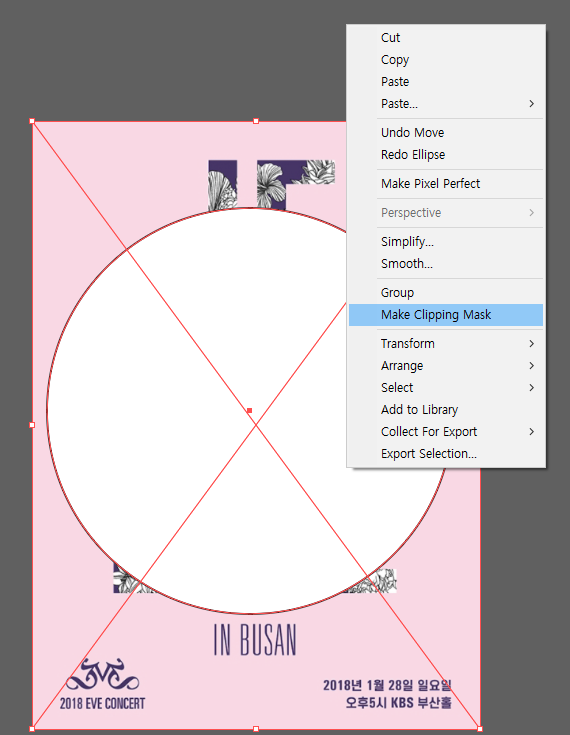Open the Transform submenu
This screenshot has height=735, width=570.
coord(446,344)
